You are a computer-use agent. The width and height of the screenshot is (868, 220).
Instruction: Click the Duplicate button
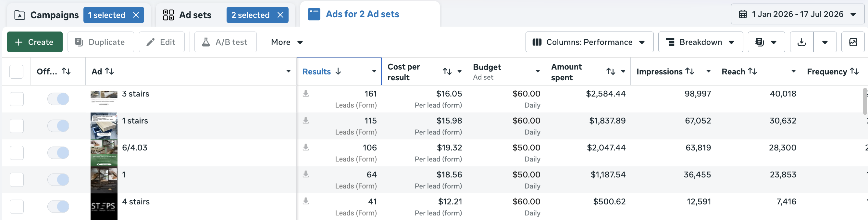100,42
